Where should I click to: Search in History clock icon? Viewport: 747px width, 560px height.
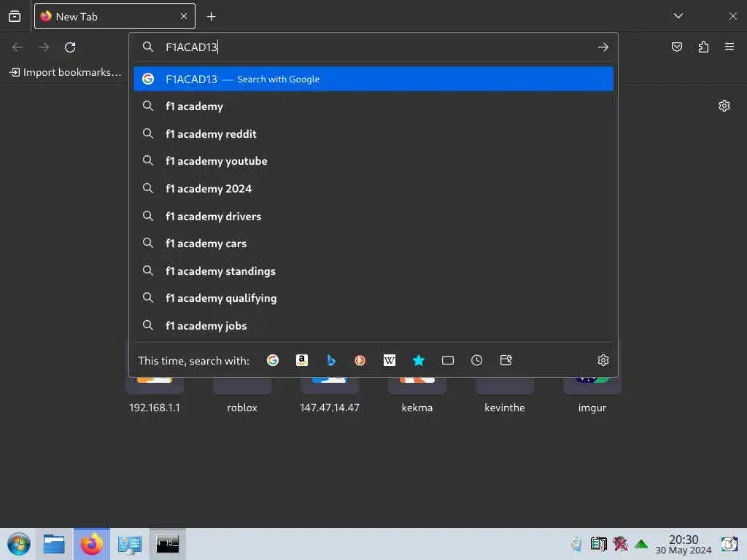tap(477, 360)
